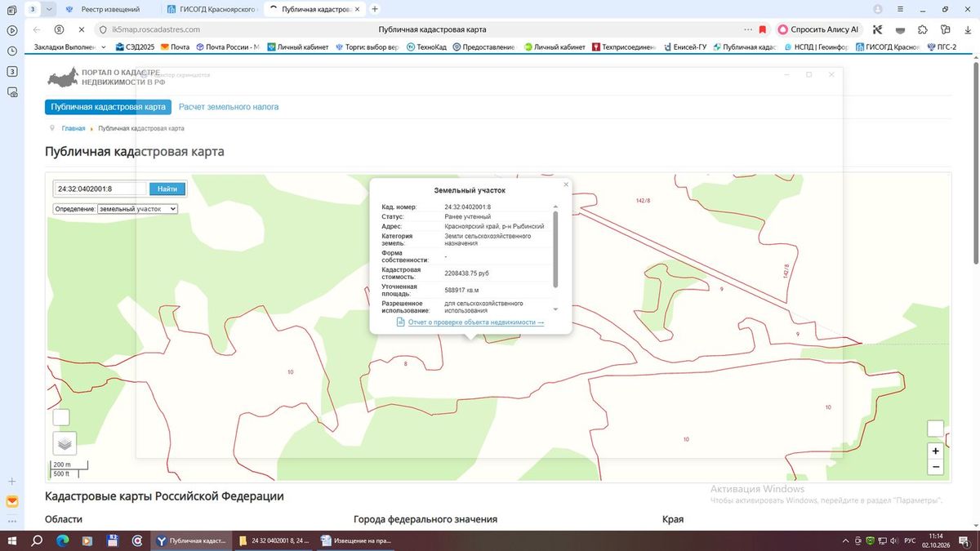
Task: Open Извещение на пра... taskbar window
Action: [356, 540]
